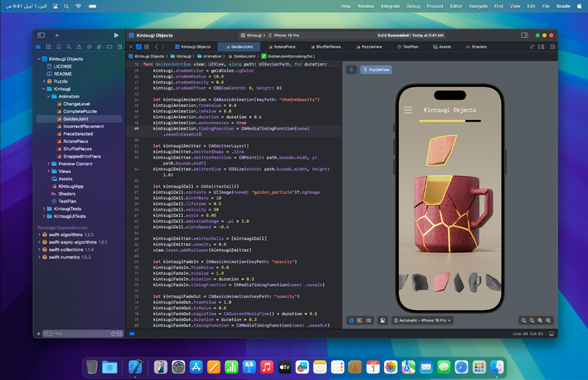This screenshot has height=380, width=588.
Task: Go back with the left chevron
Action: [156, 47]
